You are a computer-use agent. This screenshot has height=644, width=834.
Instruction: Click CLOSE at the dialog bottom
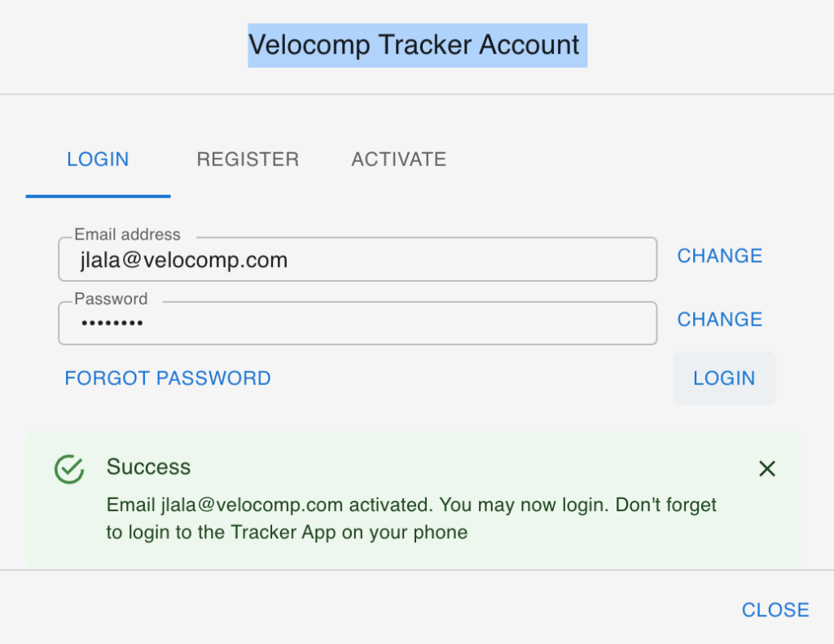(x=775, y=610)
